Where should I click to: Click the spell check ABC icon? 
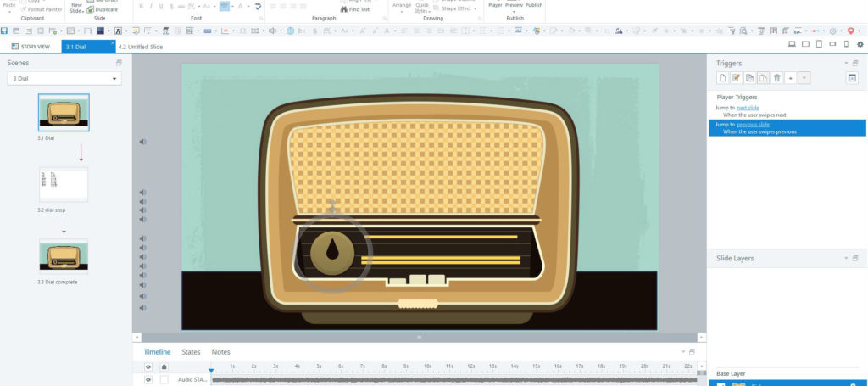click(258, 6)
